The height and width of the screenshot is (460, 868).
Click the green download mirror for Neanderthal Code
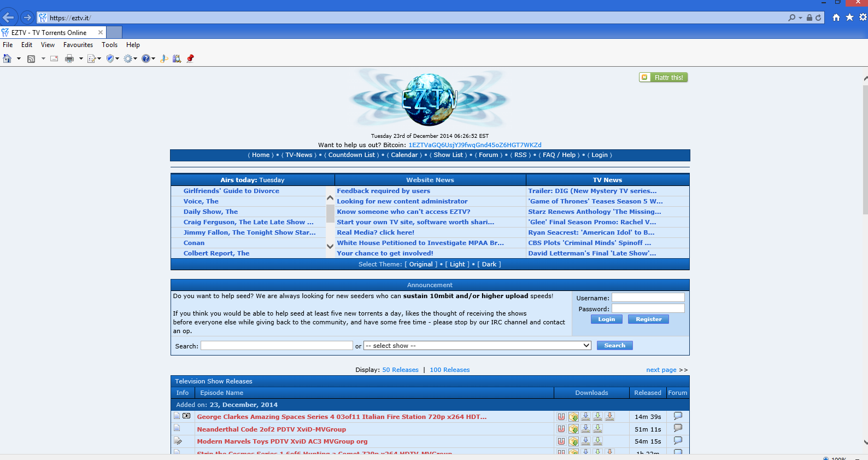[x=597, y=429]
